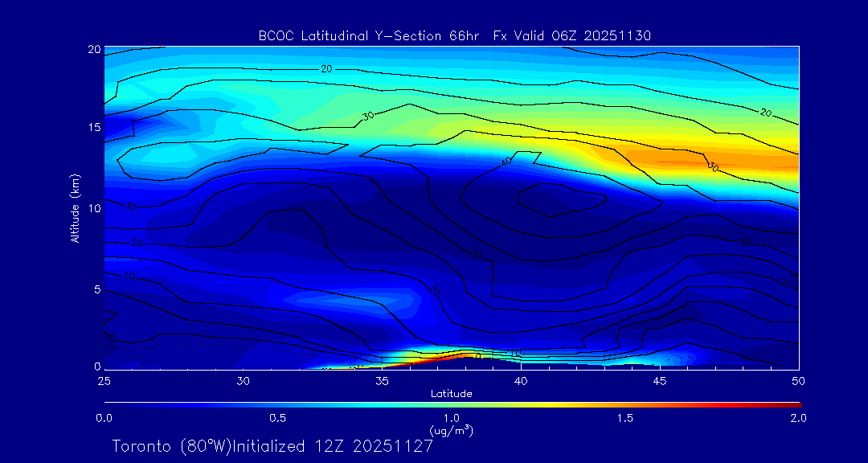Select the 'Fx Valid 06Z 20251130' text in title
This screenshot has height=463, width=868.
(572, 36)
